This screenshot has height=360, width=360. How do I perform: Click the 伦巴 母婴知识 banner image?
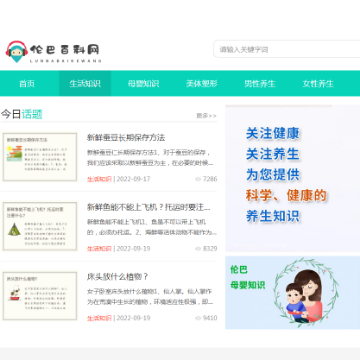(x=293, y=293)
